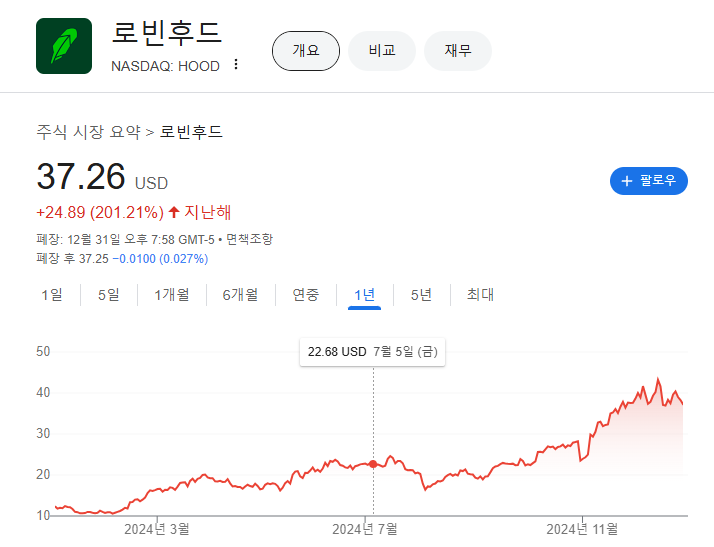Image resolution: width=714 pixels, height=547 pixels.
Task: Click the after-hours −0.0100 (0.027%) value
Action: tap(160, 259)
